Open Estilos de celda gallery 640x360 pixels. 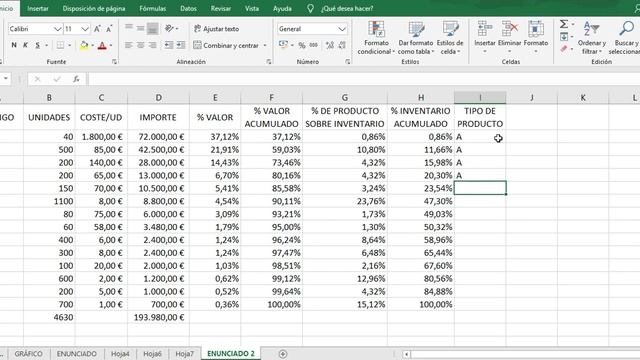point(450,38)
